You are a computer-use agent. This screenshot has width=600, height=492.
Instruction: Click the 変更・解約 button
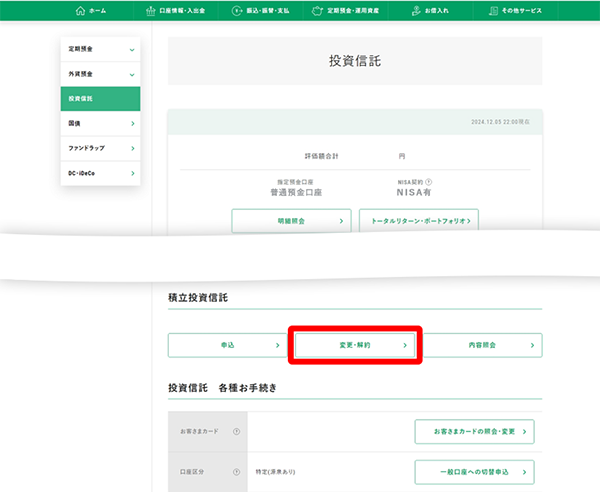pyautogui.click(x=355, y=345)
